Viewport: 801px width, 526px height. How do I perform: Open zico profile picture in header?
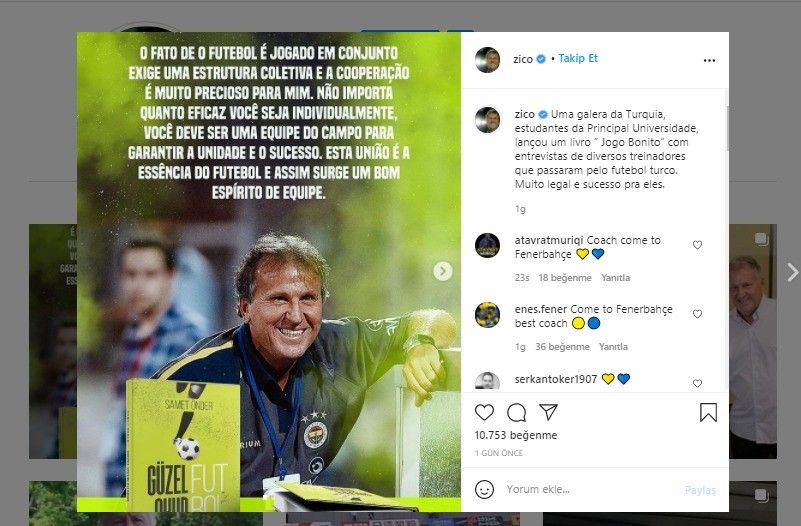click(488, 60)
